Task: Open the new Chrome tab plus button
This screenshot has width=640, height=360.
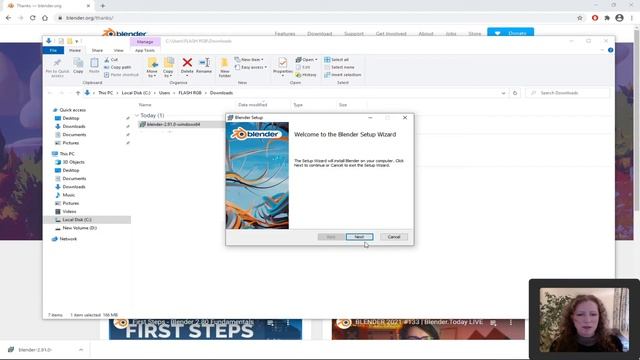Action: pyautogui.click(x=102, y=6)
